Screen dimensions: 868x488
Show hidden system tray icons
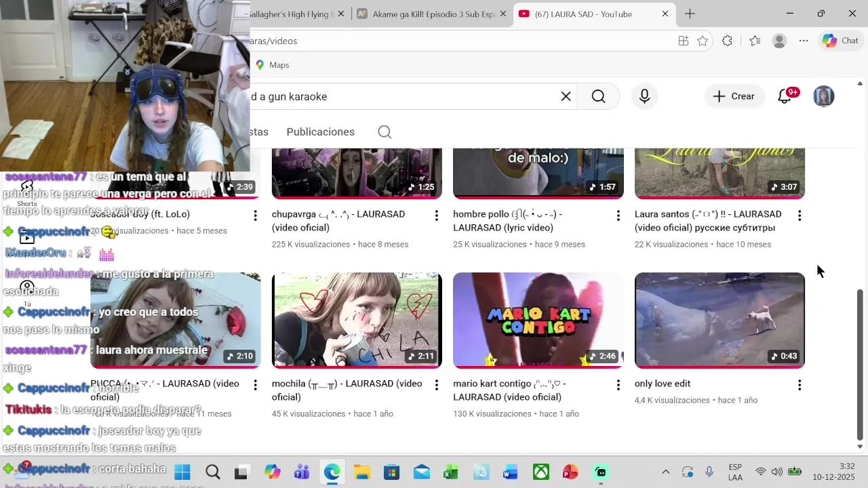tap(665, 472)
